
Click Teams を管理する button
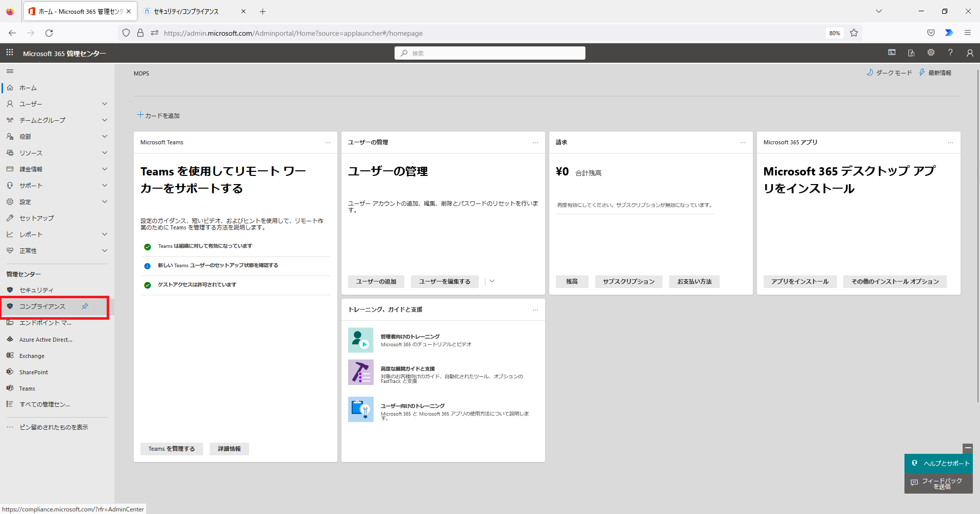(x=171, y=449)
